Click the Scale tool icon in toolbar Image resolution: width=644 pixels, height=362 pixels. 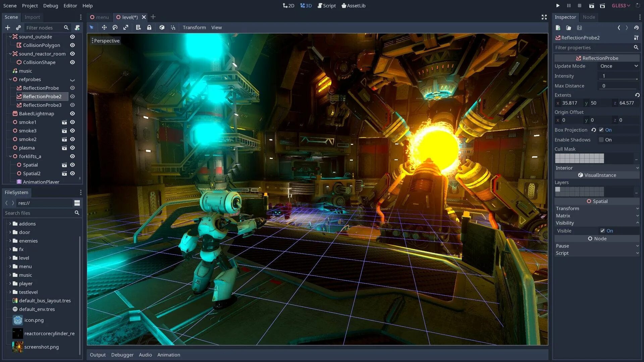(126, 27)
